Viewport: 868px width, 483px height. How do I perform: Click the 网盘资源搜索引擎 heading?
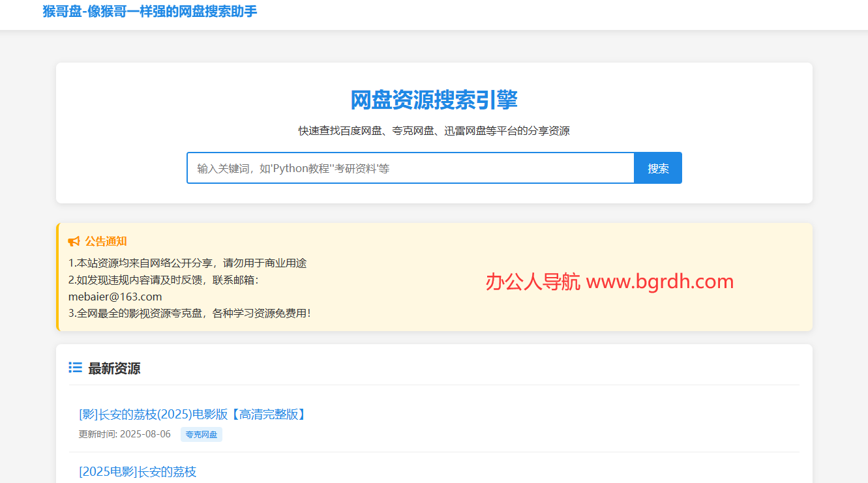tap(434, 100)
